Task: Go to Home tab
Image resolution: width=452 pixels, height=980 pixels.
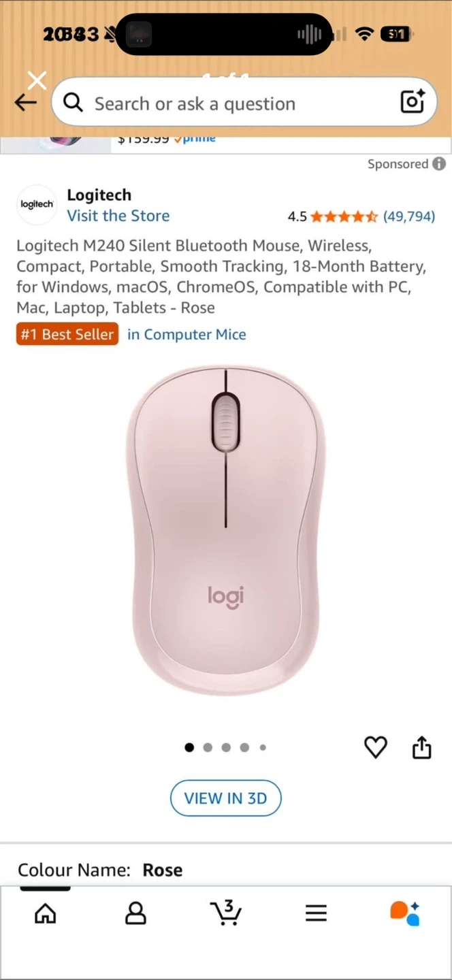Action: coord(46,913)
